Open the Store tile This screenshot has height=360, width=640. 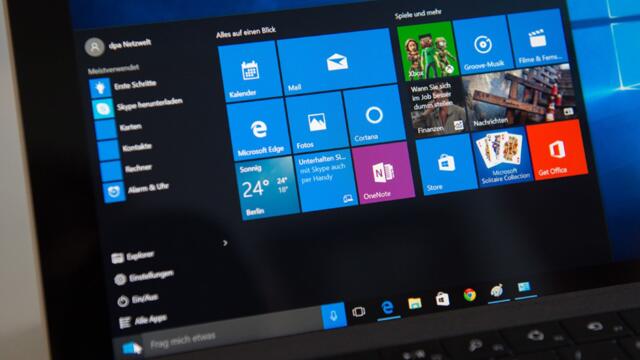[446, 164]
